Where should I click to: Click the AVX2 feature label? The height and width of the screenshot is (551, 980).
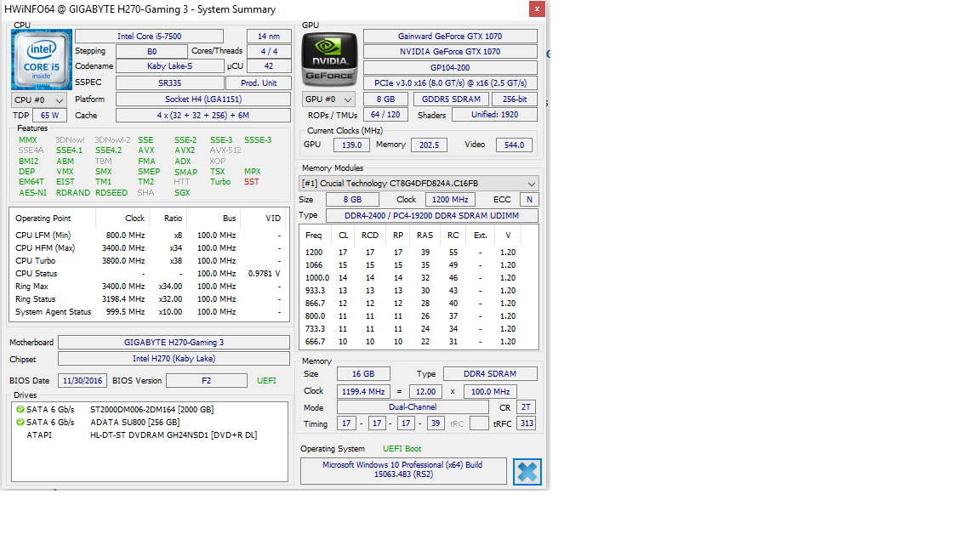tap(185, 151)
